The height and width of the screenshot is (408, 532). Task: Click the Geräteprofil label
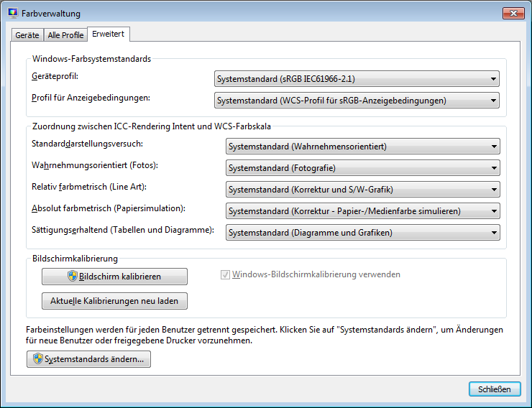(x=55, y=76)
